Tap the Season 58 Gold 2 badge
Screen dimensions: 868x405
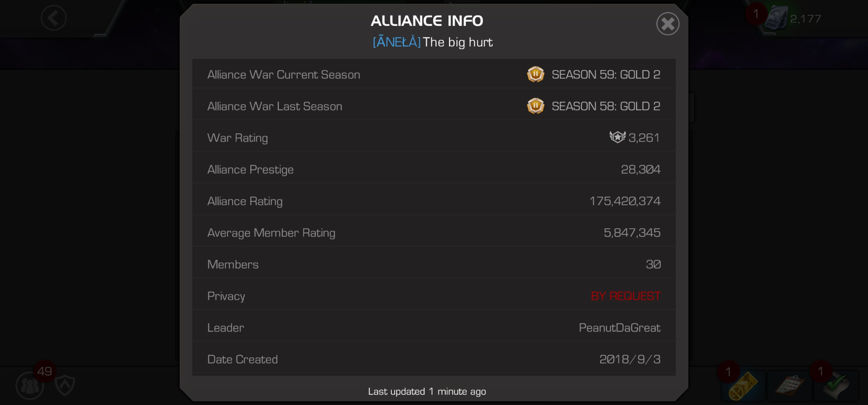[x=535, y=106]
